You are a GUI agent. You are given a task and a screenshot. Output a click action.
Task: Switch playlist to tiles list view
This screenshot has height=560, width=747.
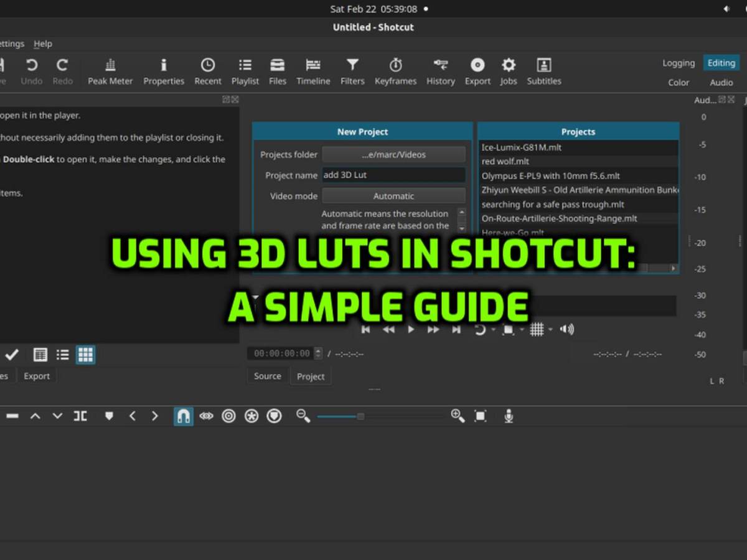tap(62, 355)
